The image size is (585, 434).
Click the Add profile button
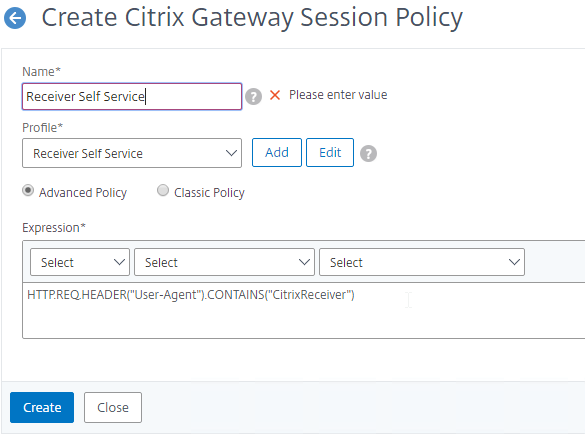[277, 153]
